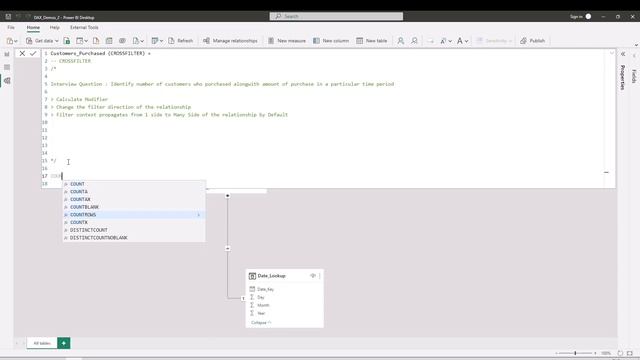Expand the ribbon with the chevron
640x360 pixels.
click(x=636, y=45)
